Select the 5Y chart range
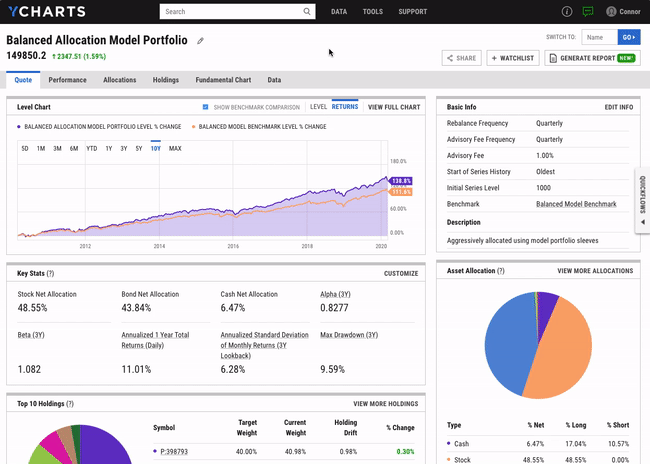Screen dimensions: 650x464 tap(139, 148)
